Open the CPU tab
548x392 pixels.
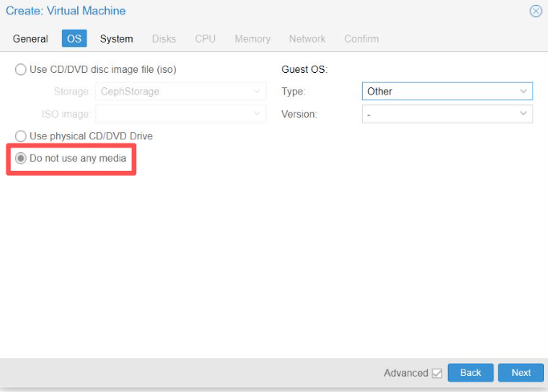point(205,38)
